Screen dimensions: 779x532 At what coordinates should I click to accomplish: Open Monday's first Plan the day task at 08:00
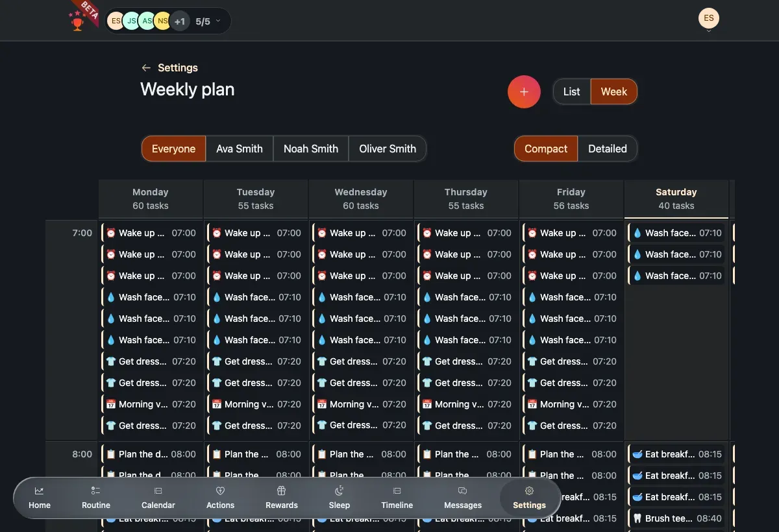pos(151,454)
